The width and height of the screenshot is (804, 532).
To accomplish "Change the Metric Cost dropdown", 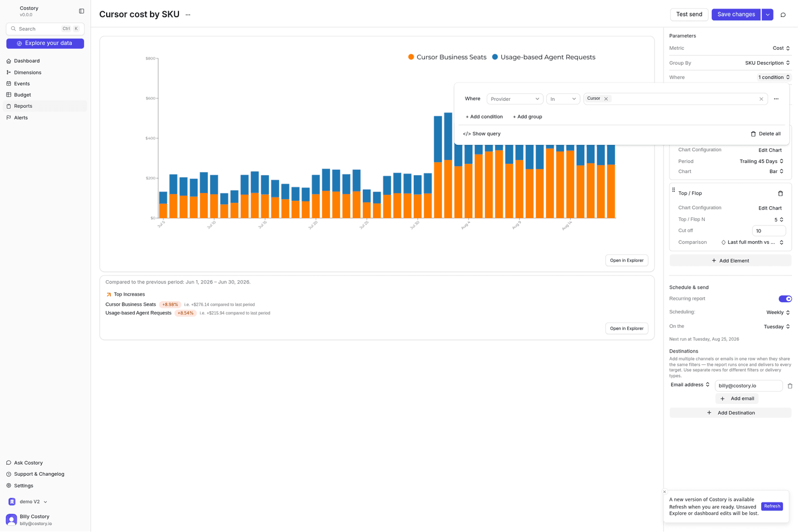I will [x=781, y=48].
